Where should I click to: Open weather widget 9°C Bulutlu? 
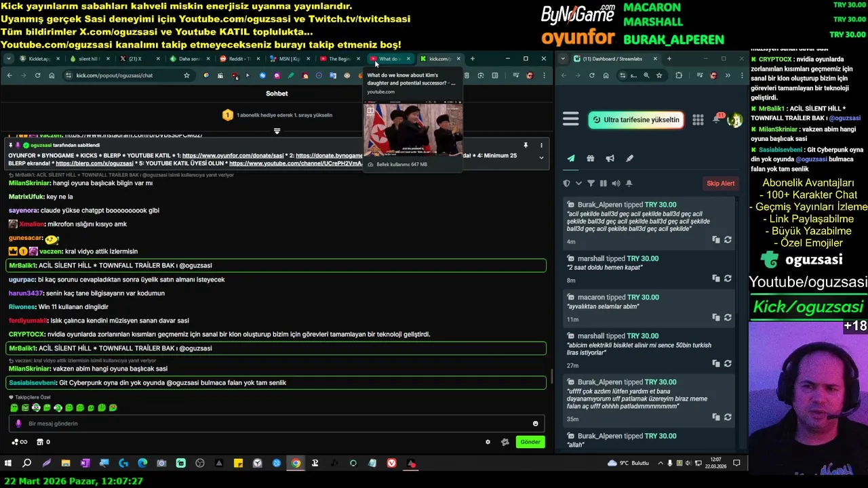(x=628, y=463)
